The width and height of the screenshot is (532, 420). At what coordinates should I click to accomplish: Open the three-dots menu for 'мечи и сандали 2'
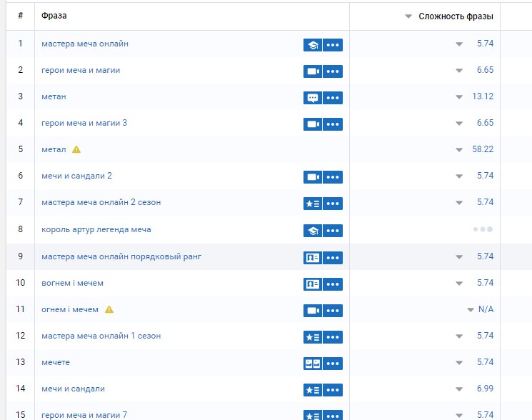pos(333,177)
